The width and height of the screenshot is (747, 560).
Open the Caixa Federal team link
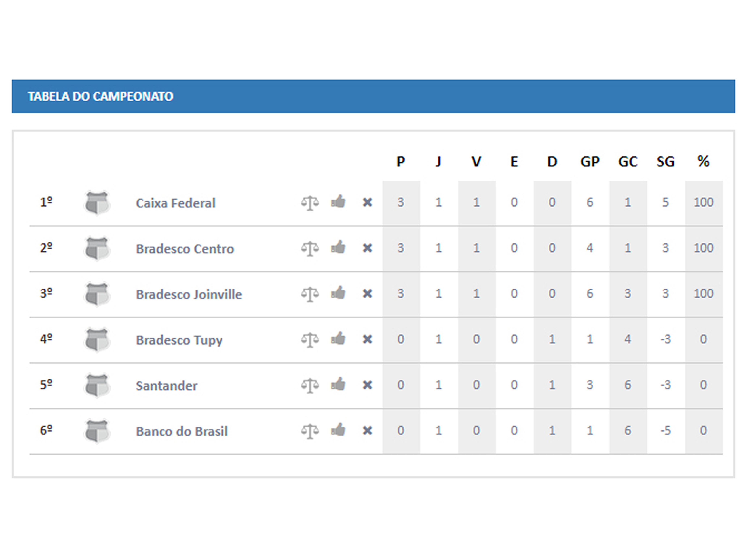point(175,203)
